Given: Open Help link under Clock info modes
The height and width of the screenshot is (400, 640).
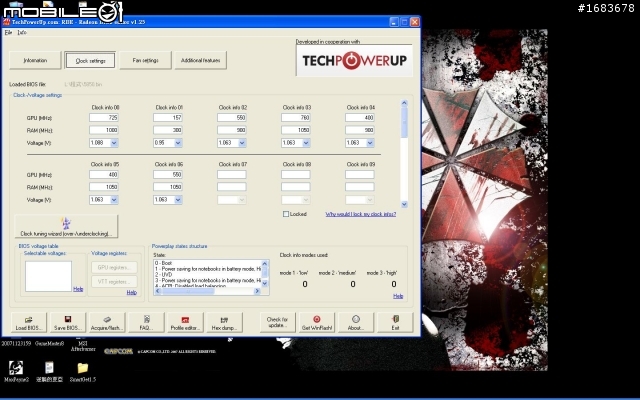Looking at the screenshot, I should coord(398,296).
